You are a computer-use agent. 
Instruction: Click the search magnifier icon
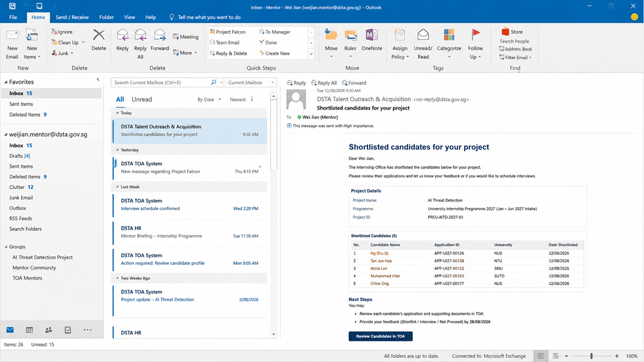213,82
